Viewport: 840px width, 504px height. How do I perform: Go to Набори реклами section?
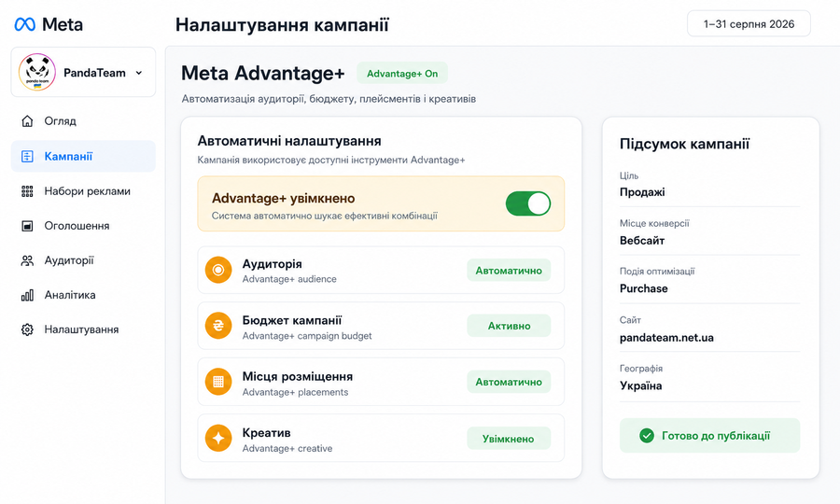click(83, 191)
